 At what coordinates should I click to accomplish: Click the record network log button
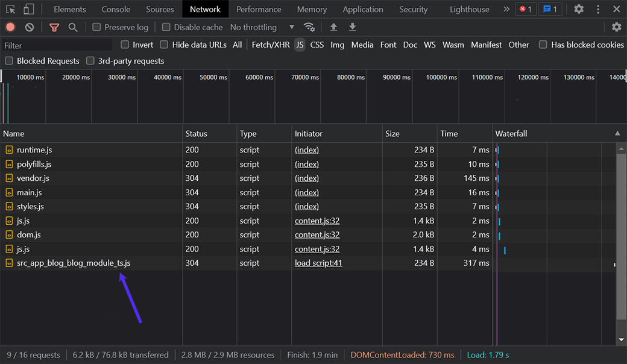click(x=10, y=27)
